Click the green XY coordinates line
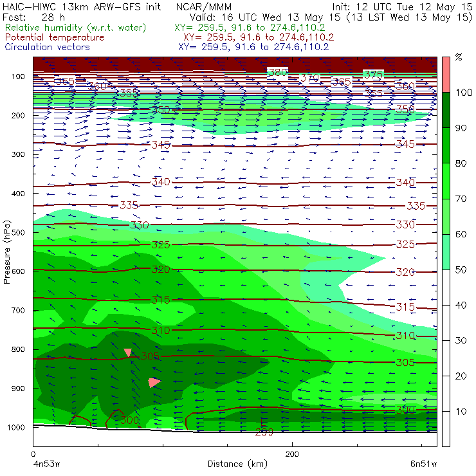 250,28
